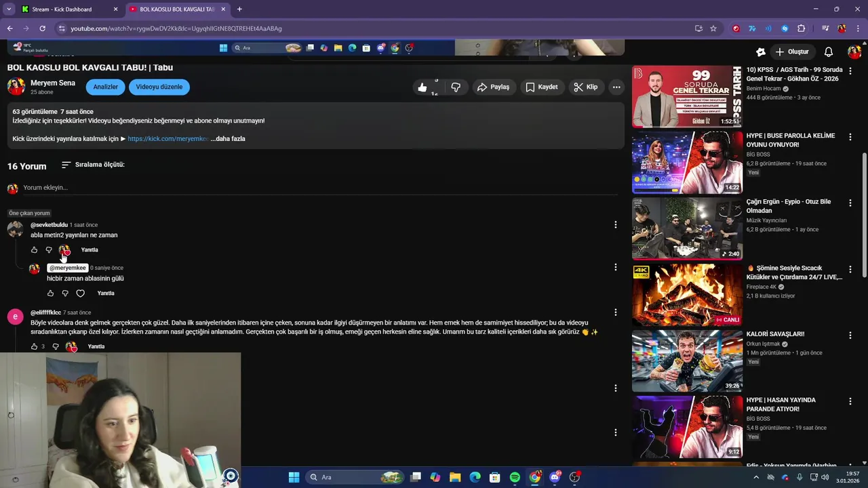Click the sparkle icon beside Oluştur
This screenshot has height=488, width=868.
click(761, 52)
